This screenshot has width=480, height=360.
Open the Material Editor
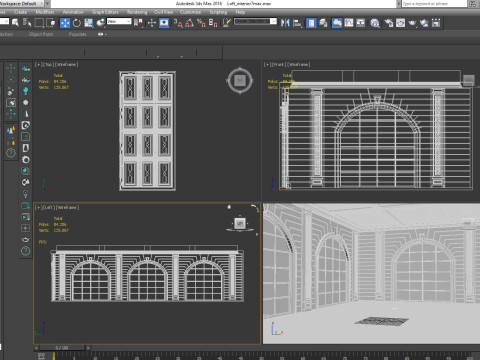click(x=375, y=23)
